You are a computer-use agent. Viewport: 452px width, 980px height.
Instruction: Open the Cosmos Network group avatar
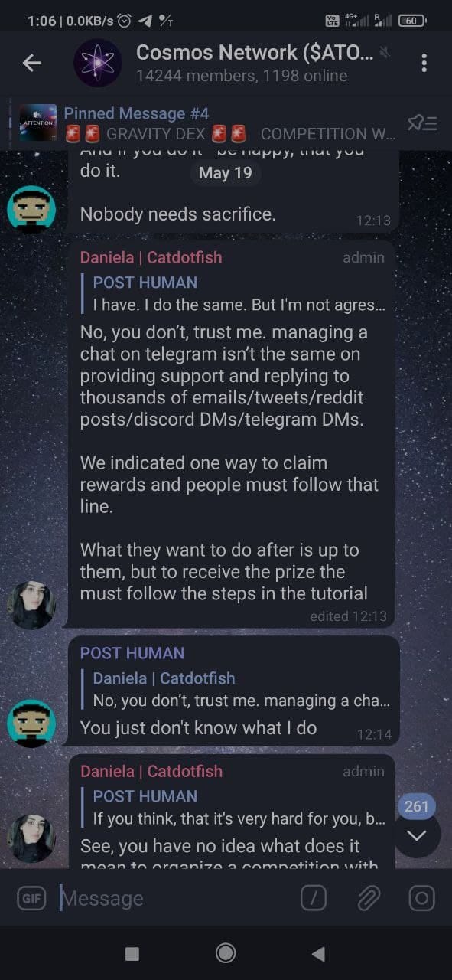click(98, 63)
